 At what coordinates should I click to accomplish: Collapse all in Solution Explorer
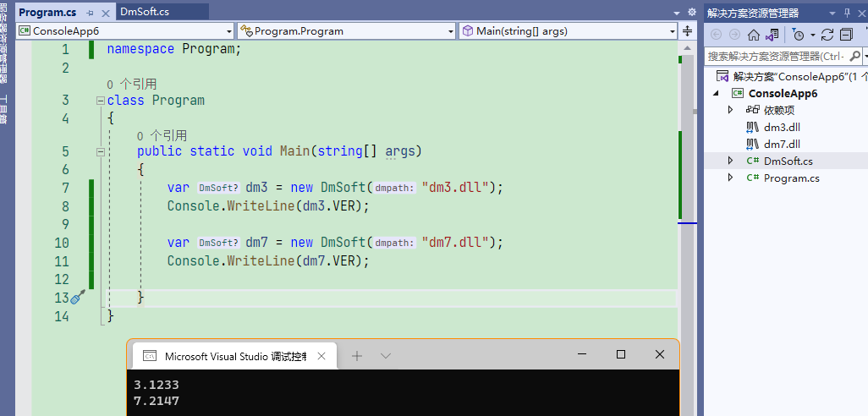846,35
